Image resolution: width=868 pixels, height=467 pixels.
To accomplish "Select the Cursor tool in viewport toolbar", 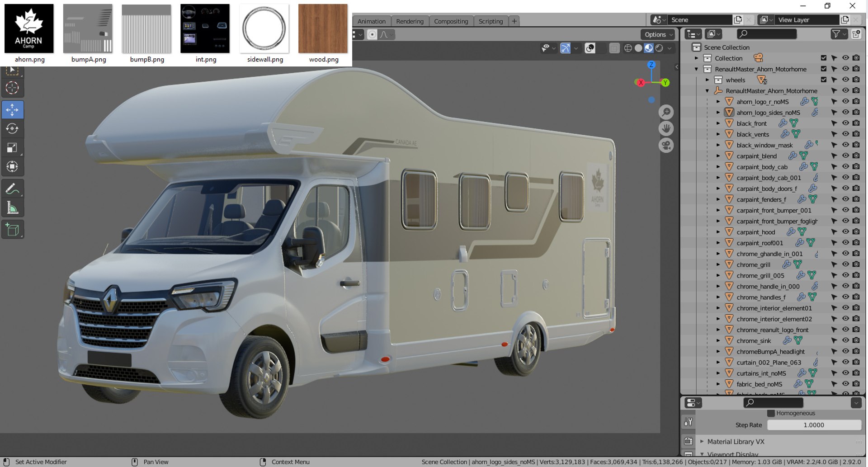I will [12, 88].
